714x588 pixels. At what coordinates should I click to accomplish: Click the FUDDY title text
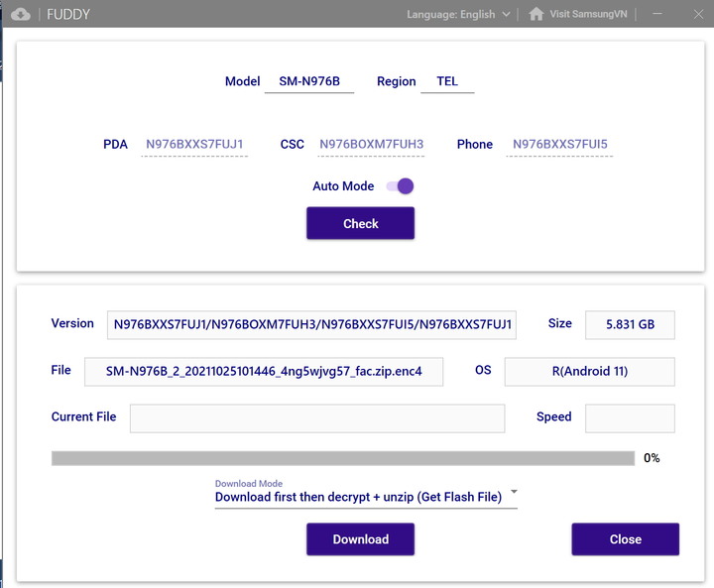click(x=68, y=15)
